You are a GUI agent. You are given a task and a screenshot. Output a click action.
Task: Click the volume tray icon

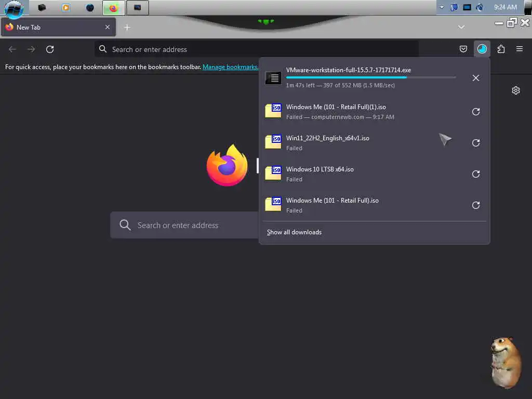[480, 7]
